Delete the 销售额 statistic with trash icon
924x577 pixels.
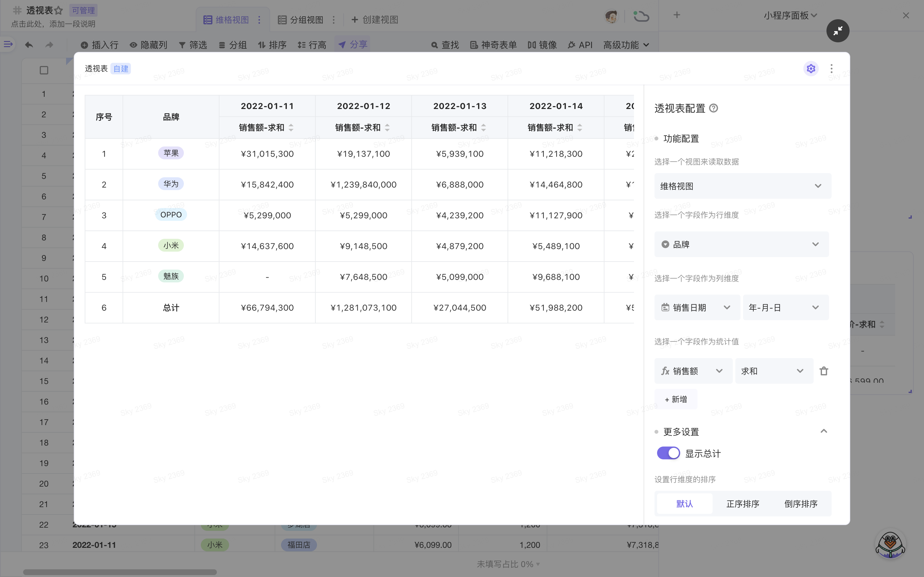(x=824, y=371)
